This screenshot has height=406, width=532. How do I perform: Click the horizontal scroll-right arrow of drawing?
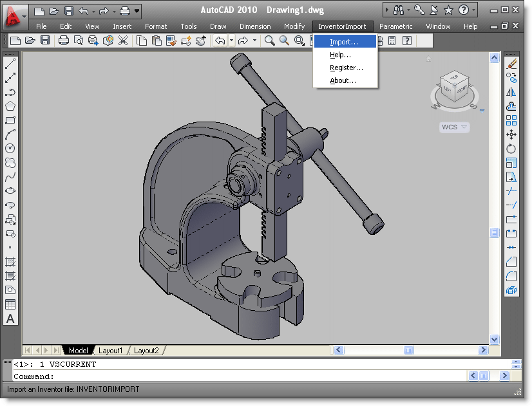pos(483,350)
